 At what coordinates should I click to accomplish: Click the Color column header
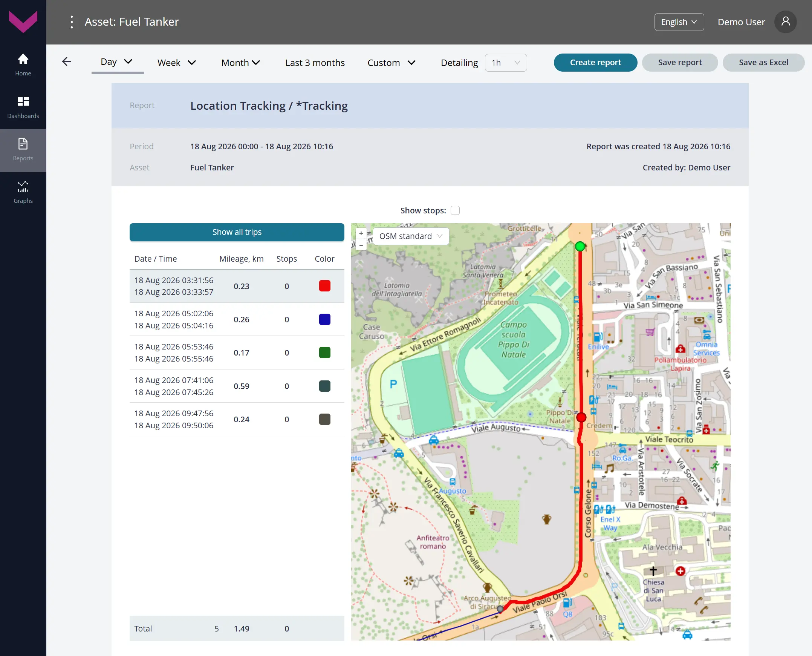click(324, 259)
